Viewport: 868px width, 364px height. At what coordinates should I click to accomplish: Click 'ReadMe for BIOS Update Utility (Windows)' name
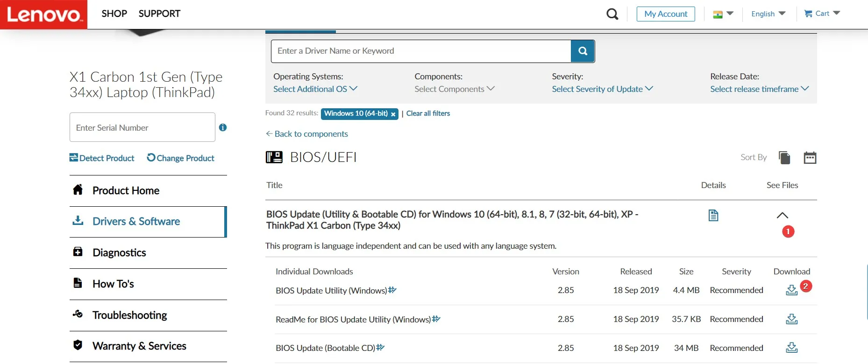pyautogui.click(x=353, y=319)
